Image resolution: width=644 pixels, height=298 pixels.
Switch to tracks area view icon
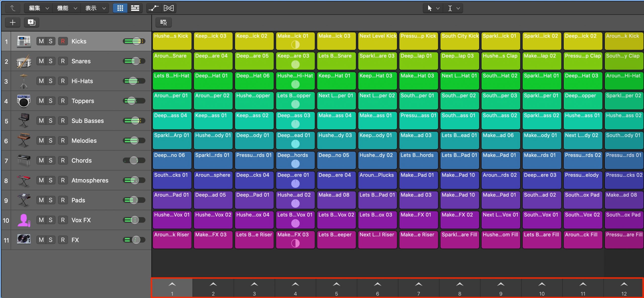click(135, 8)
